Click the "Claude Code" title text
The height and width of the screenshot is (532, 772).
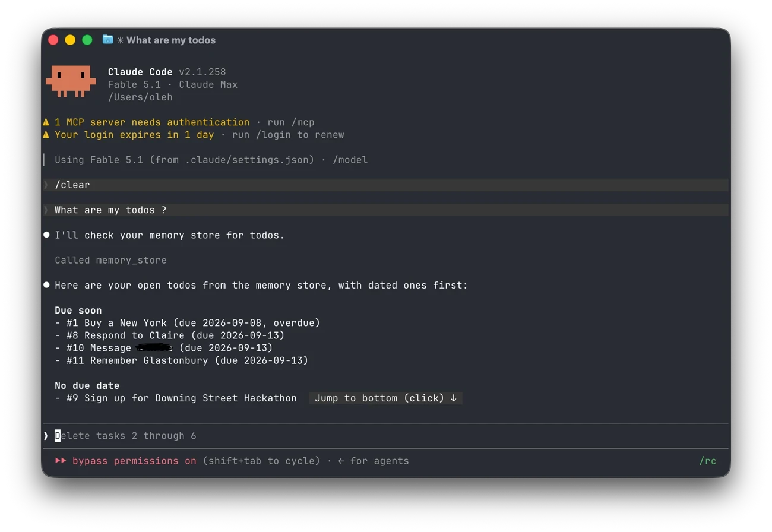(x=140, y=72)
